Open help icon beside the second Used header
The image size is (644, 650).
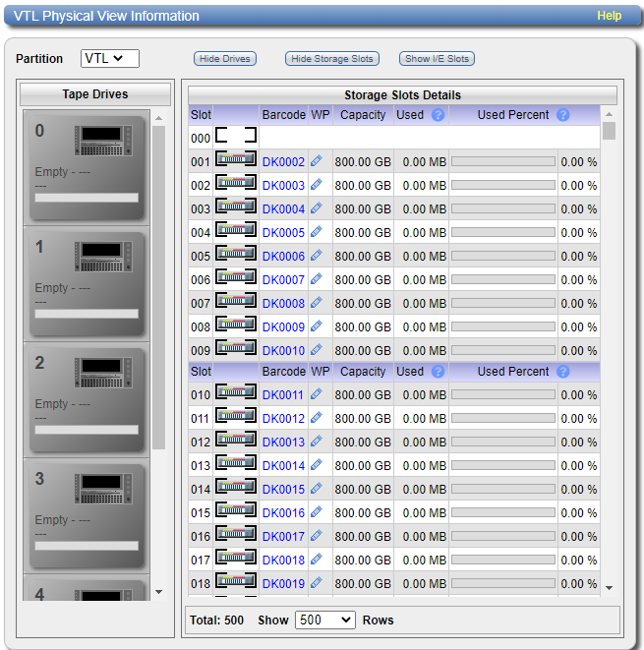tap(438, 372)
